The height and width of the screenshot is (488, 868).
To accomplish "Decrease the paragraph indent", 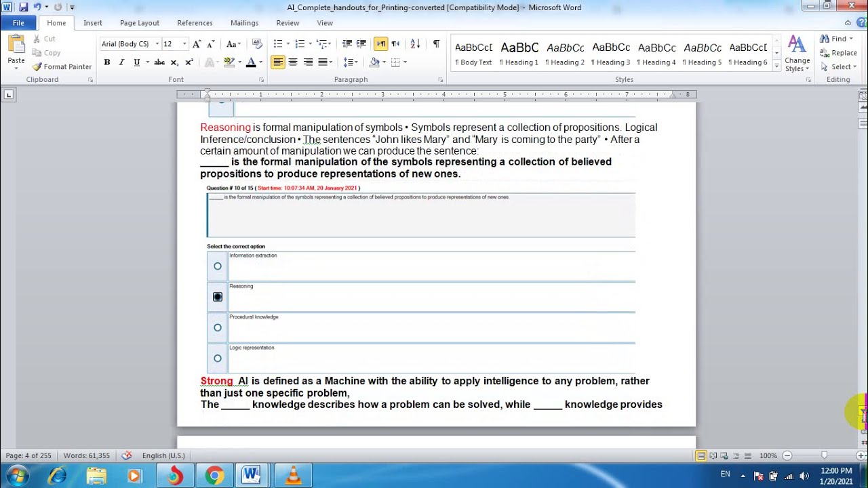I will pos(347,43).
